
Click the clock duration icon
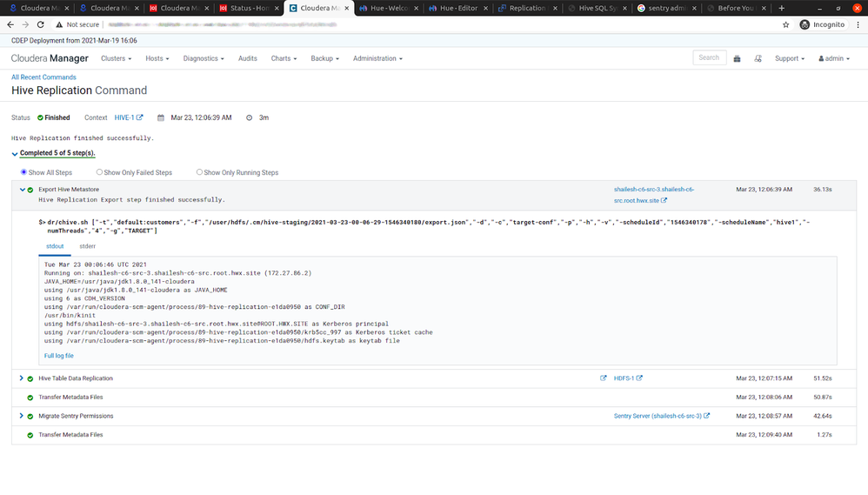click(249, 117)
